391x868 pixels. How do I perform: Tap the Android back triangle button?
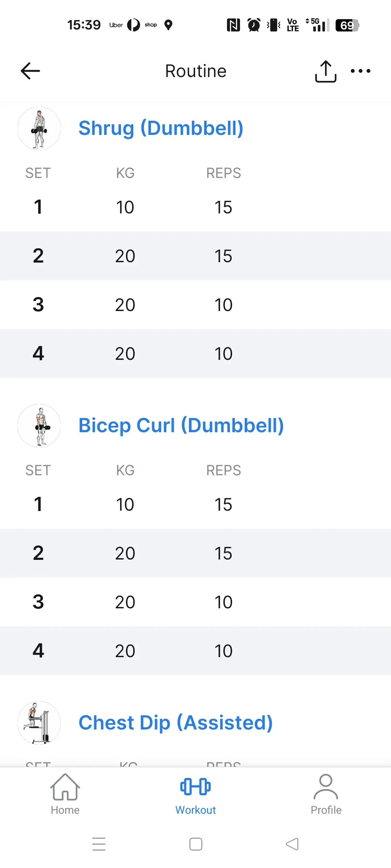click(292, 844)
